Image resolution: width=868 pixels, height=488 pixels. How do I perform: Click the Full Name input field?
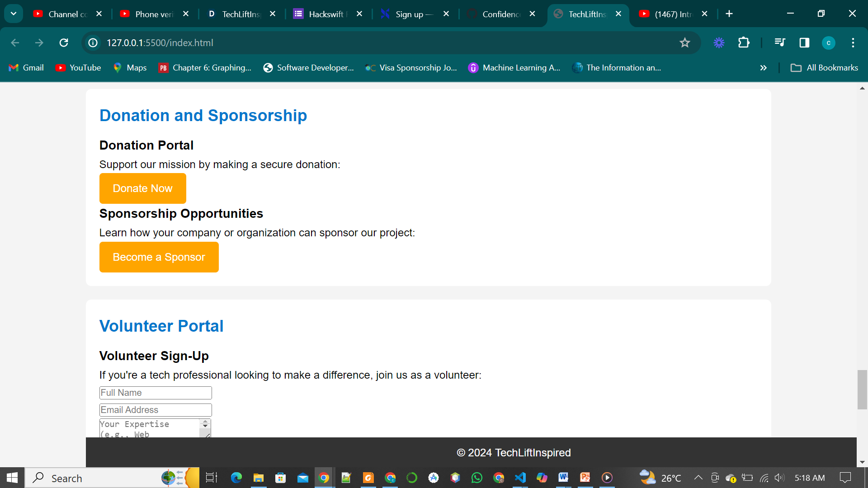click(156, 393)
